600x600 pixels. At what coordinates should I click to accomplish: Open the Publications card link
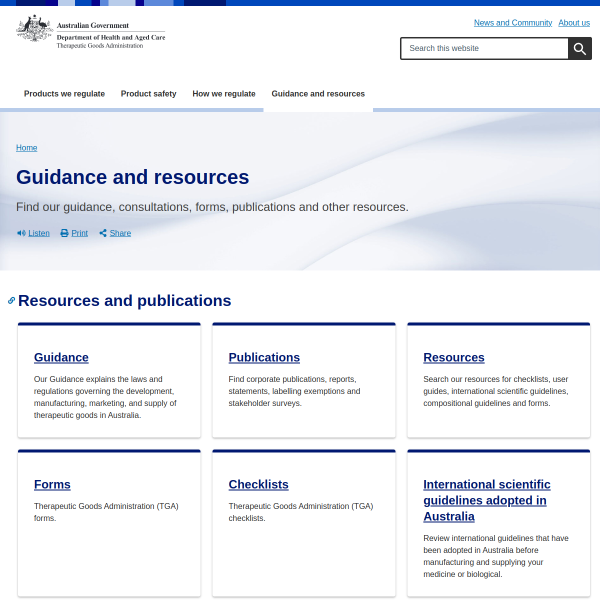[x=264, y=357]
